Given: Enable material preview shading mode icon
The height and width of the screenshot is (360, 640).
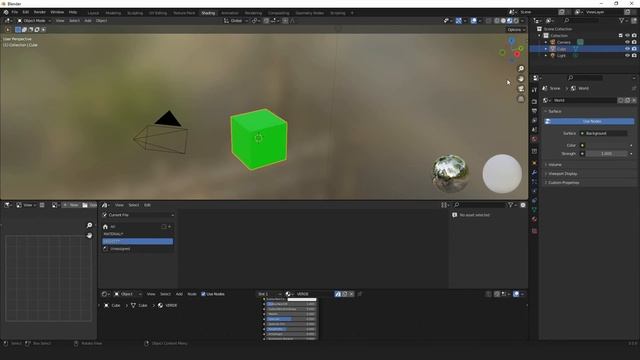Looking at the screenshot, I should point(509,20).
